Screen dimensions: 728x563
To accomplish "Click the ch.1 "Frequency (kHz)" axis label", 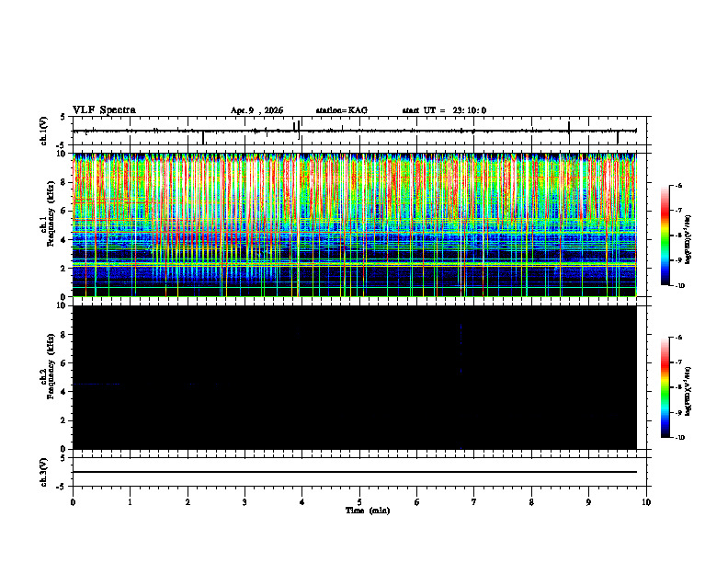I will [x=51, y=214].
